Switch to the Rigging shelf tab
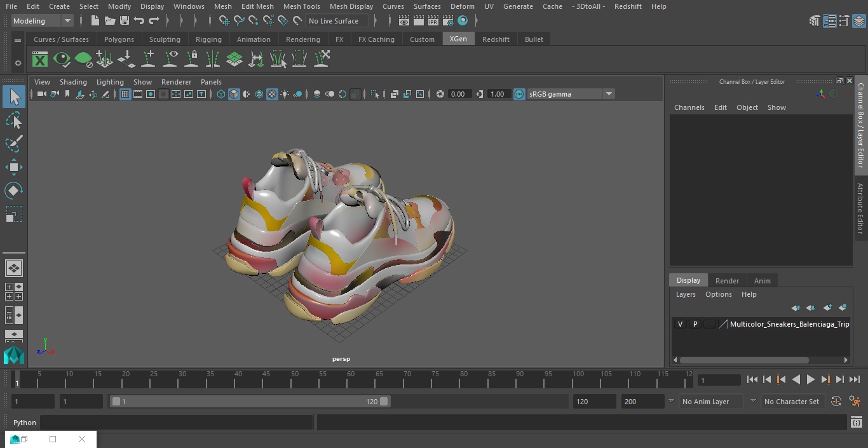 [x=208, y=39]
